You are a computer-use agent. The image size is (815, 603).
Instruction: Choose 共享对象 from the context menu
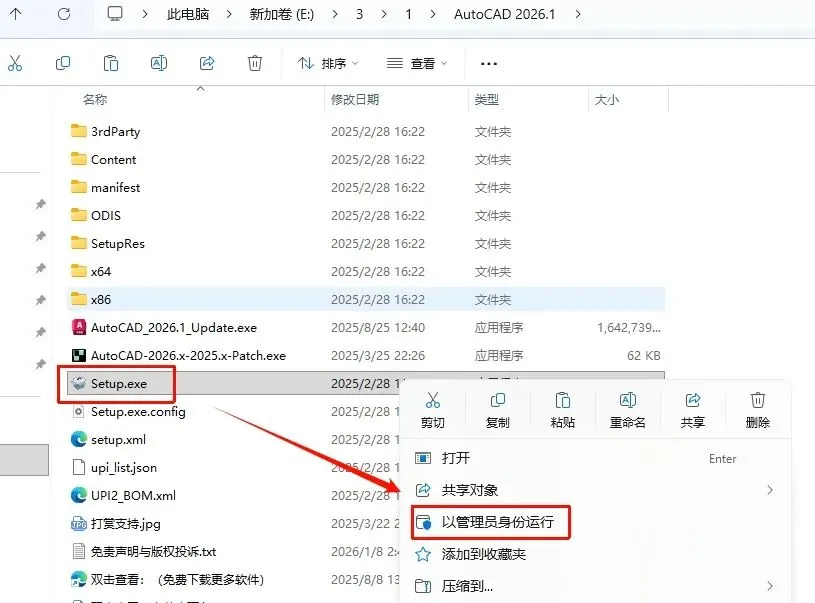click(x=596, y=490)
